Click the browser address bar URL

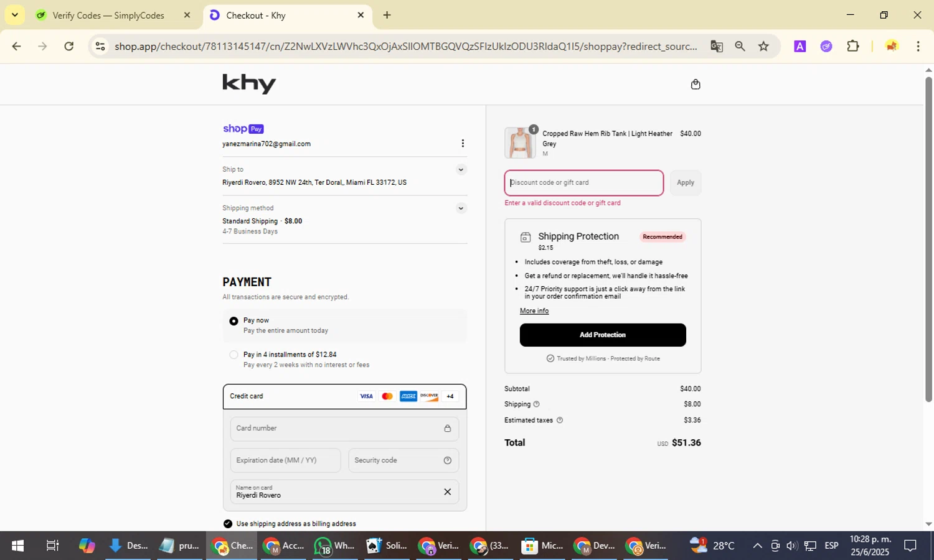(x=405, y=46)
